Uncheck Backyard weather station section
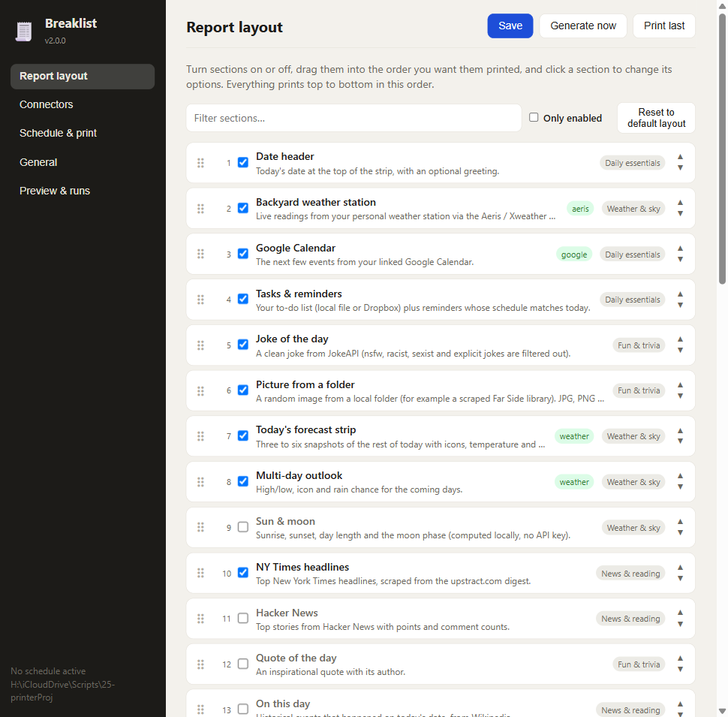The width and height of the screenshot is (728, 717). [243, 207]
